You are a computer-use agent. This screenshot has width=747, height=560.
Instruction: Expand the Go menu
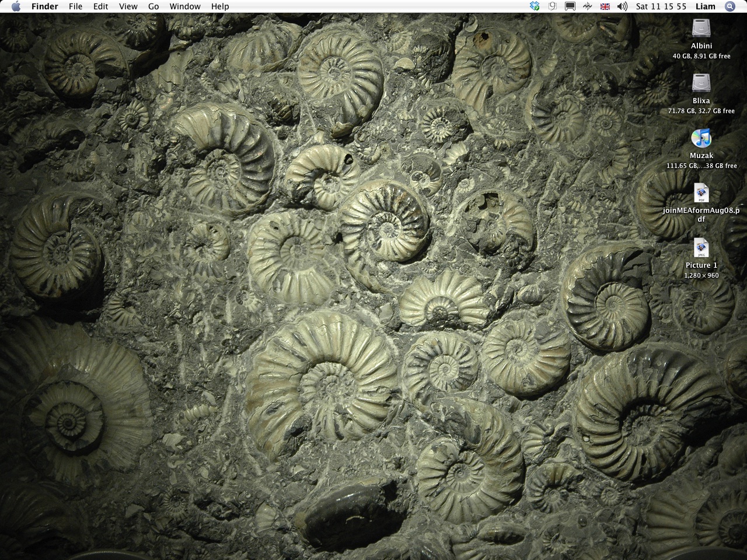tap(153, 6)
